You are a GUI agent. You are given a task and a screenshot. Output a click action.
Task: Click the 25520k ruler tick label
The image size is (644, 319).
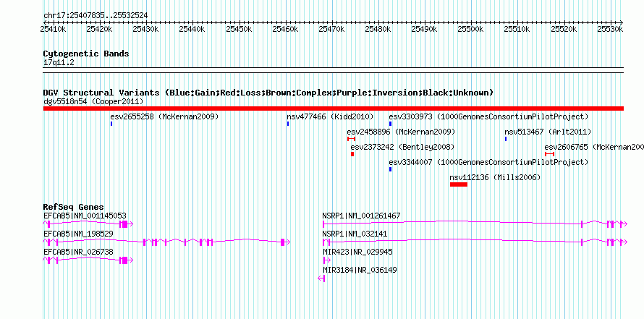[563, 29]
